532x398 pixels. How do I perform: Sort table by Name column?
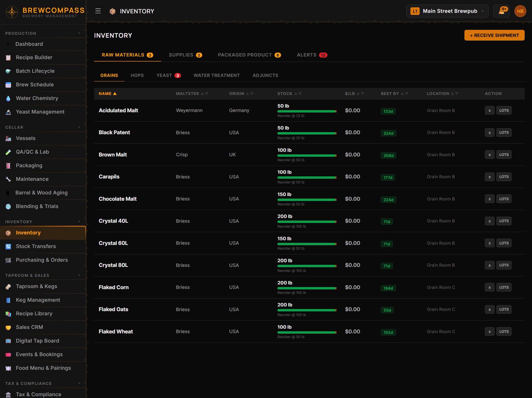(x=107, y=93)
